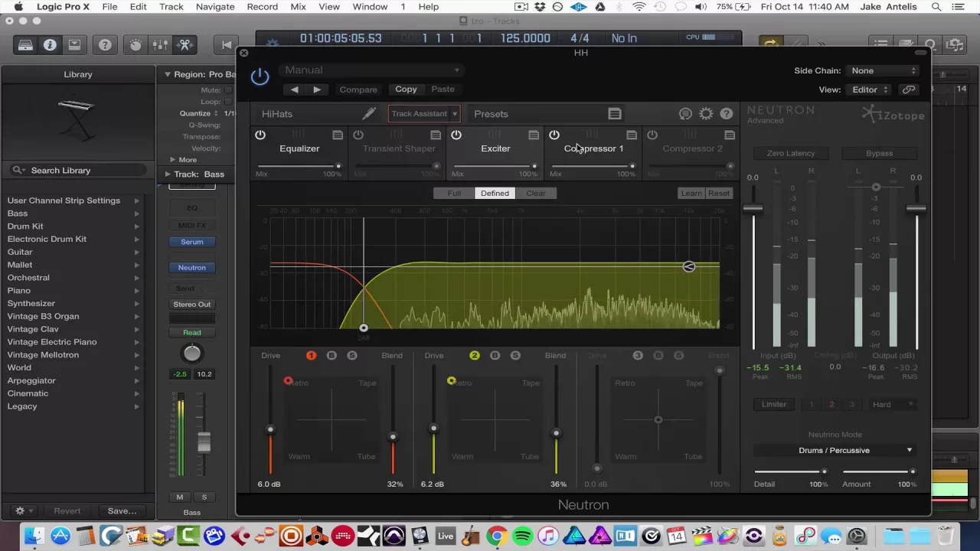Open Track Assistant dropdown arrow

(x=455, y=114)
